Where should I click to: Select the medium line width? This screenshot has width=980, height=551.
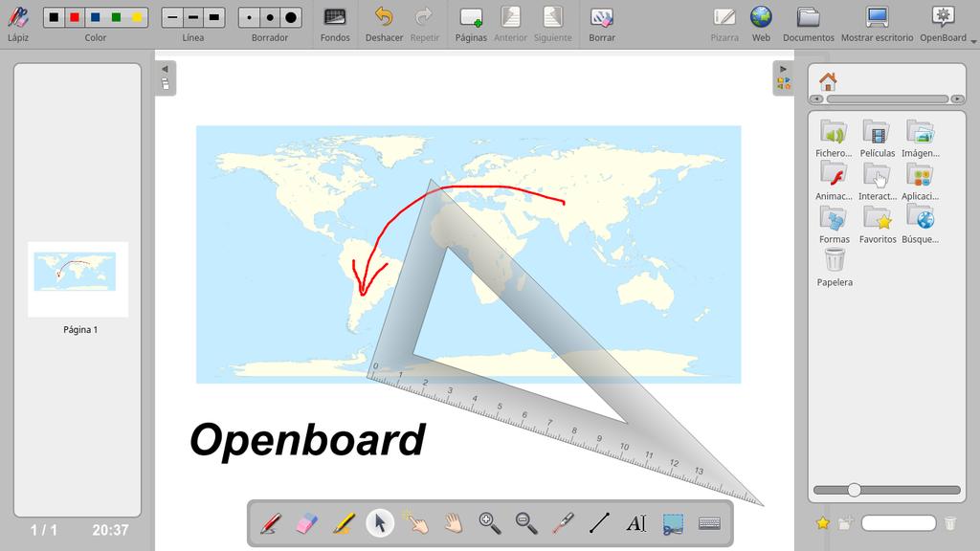(x=193, y=17)
